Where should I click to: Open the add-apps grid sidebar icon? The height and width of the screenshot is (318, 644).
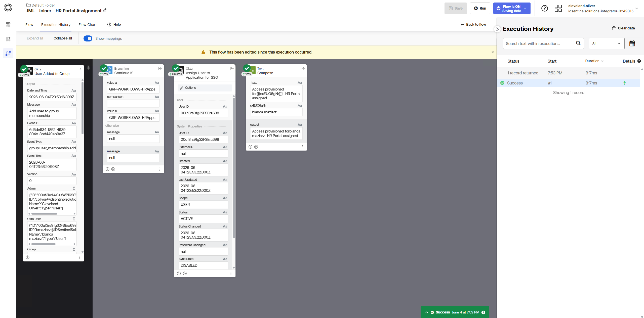pos(8,39)
